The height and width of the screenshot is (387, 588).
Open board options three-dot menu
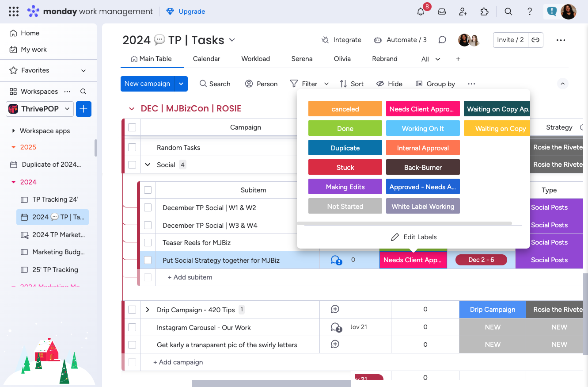point(561,40)
